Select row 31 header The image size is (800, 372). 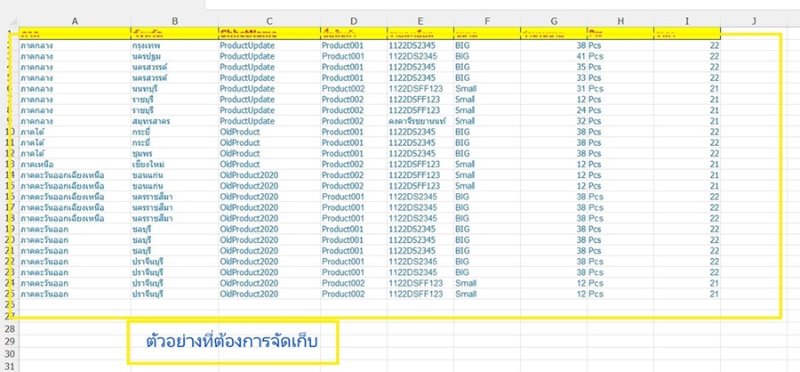pyautogui.click(x=10, y=366)
